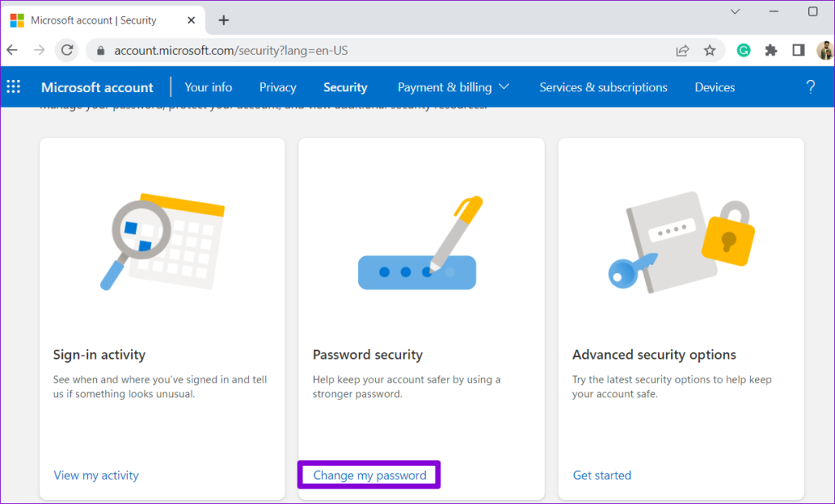Expand the Payment & billing menu

[453, 86]
